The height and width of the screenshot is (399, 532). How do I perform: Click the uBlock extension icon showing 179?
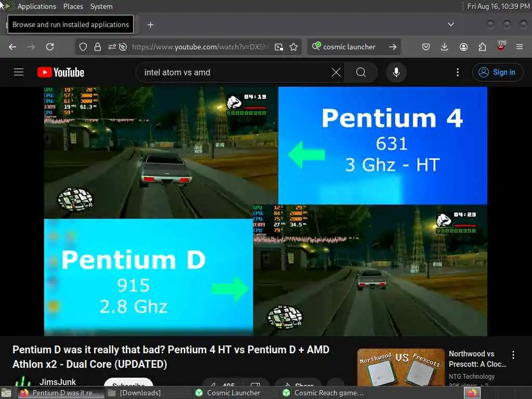pos(501,46)
